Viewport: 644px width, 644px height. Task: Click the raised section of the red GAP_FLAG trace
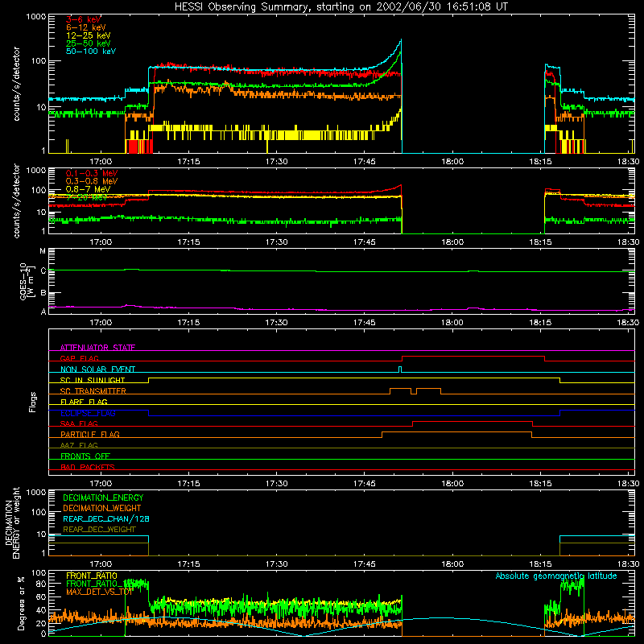[473, 357]
